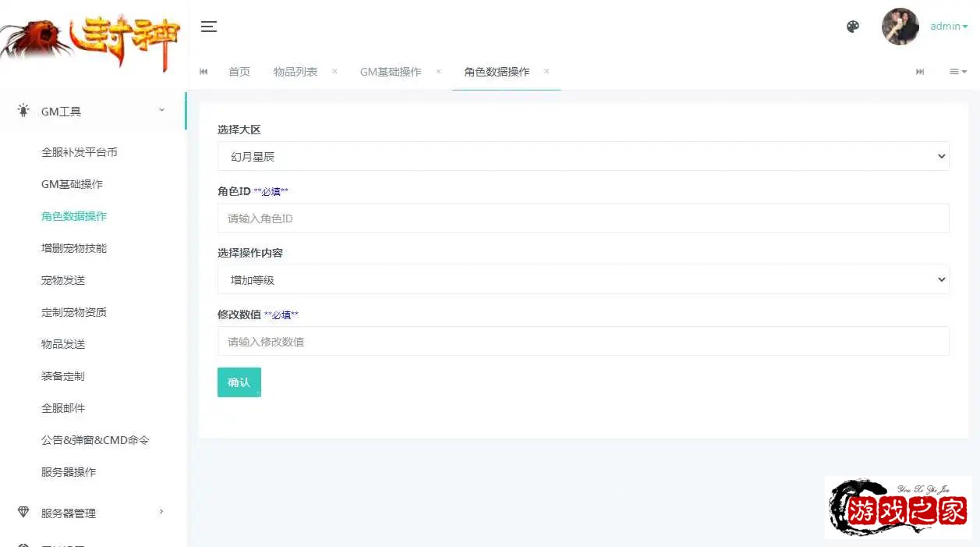Open the admin account dropdown
980x547 pixels.
coord(948,27)
